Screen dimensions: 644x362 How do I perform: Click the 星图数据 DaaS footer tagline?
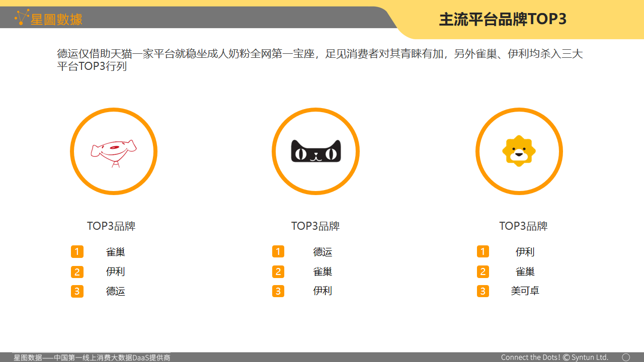click(92, 357)
